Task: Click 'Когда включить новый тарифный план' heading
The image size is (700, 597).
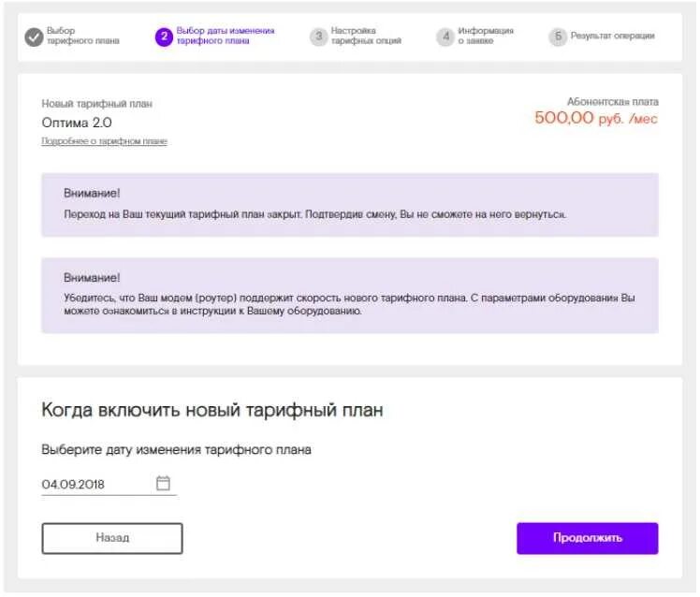Action: click(x=212, y=410)
